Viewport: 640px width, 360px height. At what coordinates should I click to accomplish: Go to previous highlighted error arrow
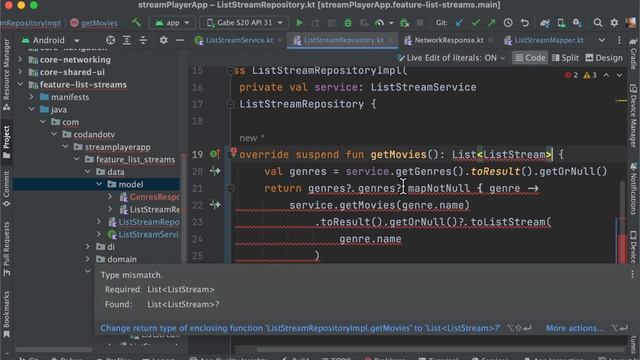coord(606,75)
